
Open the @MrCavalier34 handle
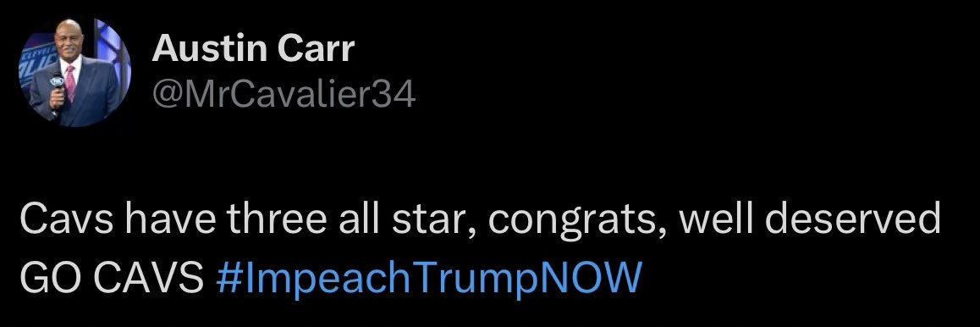coord(284,94)
